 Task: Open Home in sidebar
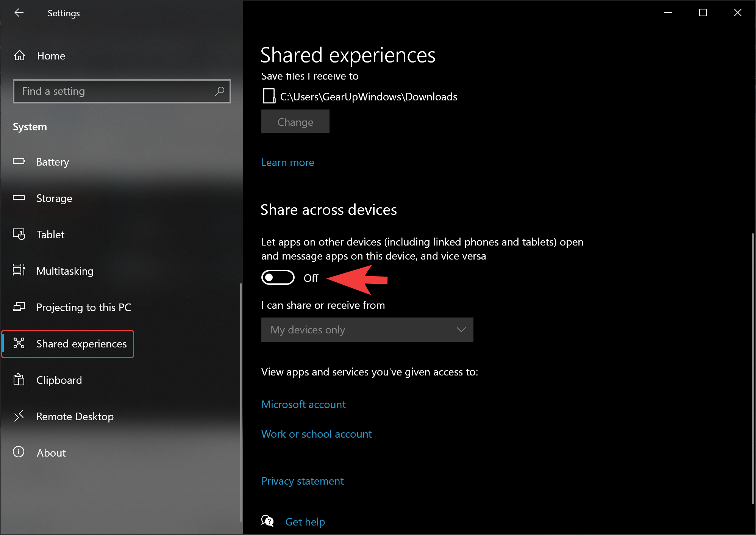[x=51, y=56]
